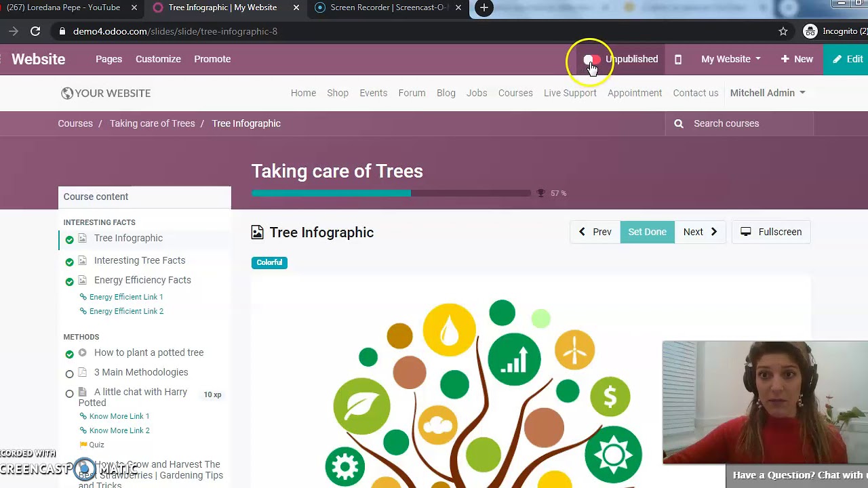868x488 pixels.
Task: Open the Shop page
Action: (x=338, y=93)
